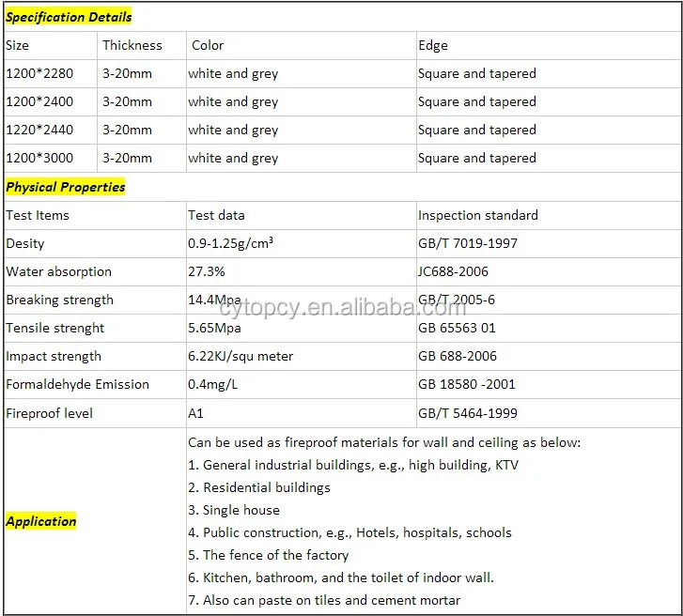This screenshot has width=683, height=616.
Task: Select the Breaking strength row label
Action: [x=59, y=300]
